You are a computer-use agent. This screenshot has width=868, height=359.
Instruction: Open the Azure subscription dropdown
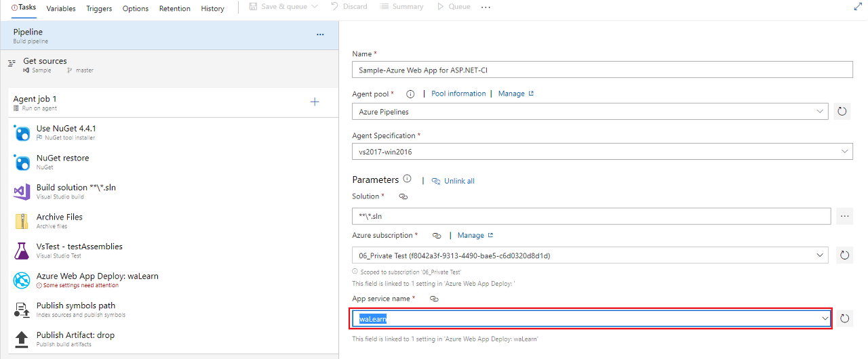(590, 255)
